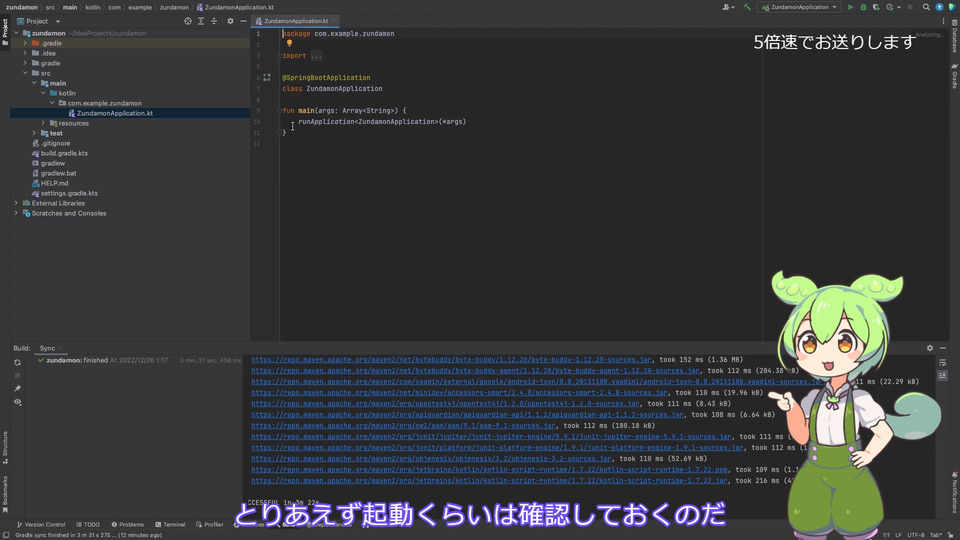Screen dimensions: 960x540
Task: Open Profiler tool window
Action: pyautogui.click(x=209, y=525)
